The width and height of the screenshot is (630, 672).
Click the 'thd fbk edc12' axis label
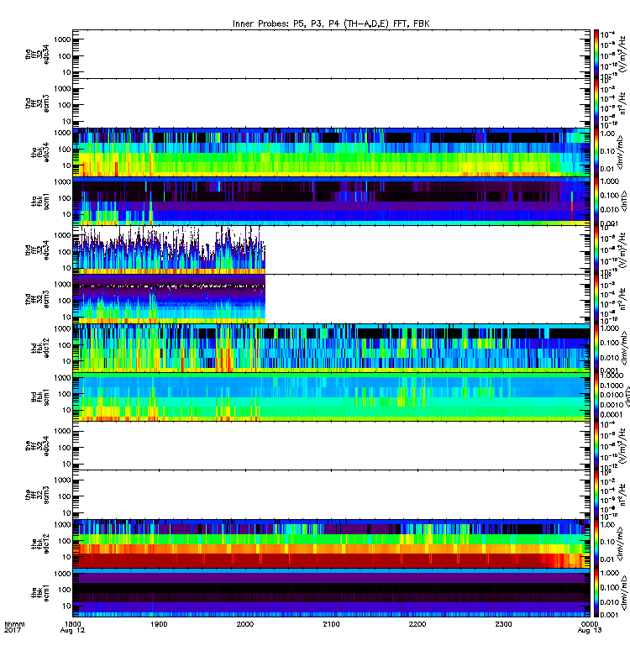[x=40, y=348]
